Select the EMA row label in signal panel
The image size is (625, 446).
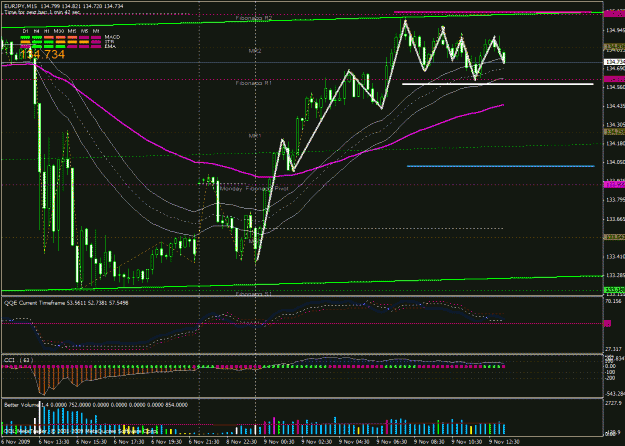pos(110,47)
